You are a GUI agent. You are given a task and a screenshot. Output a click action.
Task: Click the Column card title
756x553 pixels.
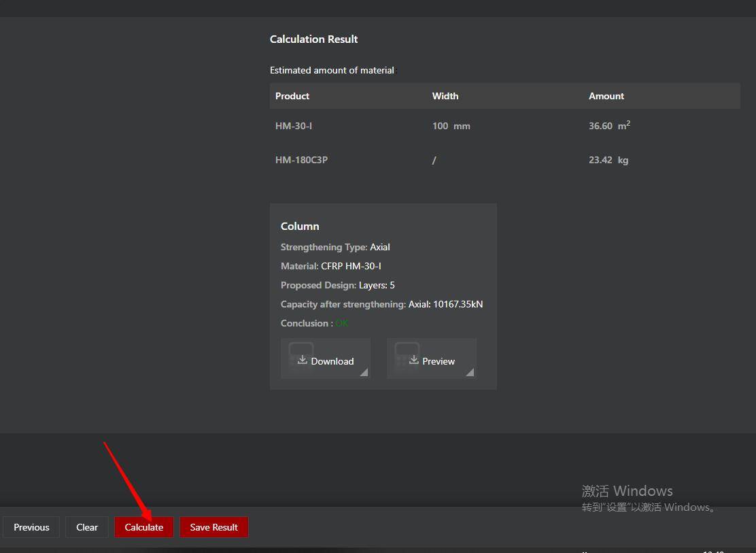(300, 226)
